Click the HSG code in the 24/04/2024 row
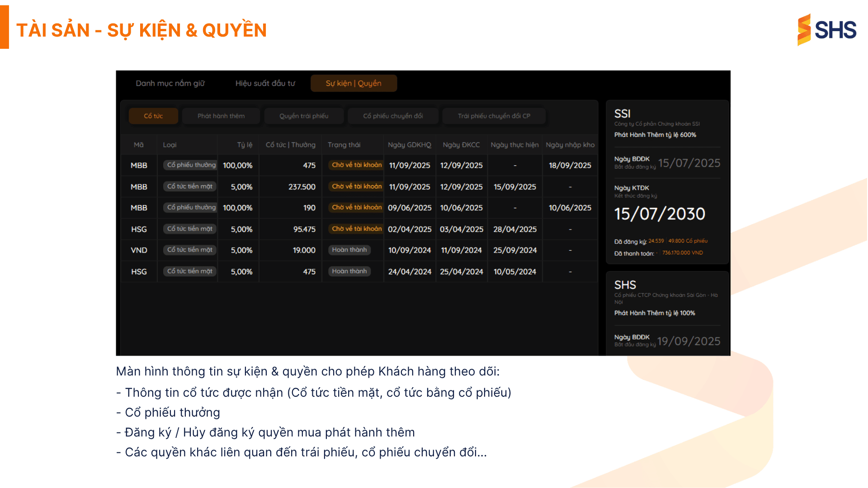This screenshot has height=488, width=868. (x=139, y=272)
